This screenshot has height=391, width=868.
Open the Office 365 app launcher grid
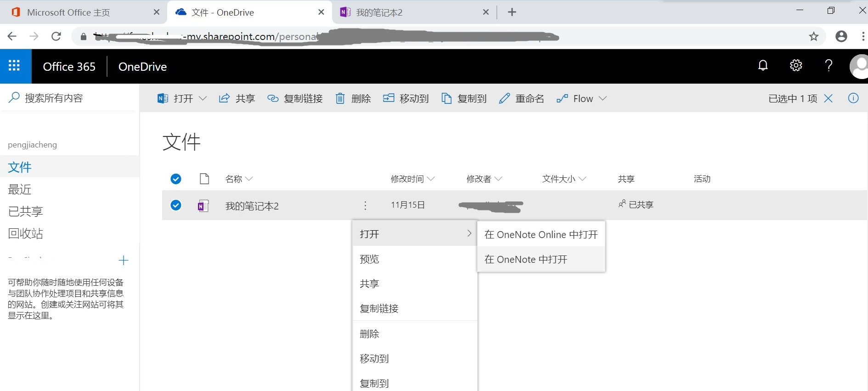point(14,66)
